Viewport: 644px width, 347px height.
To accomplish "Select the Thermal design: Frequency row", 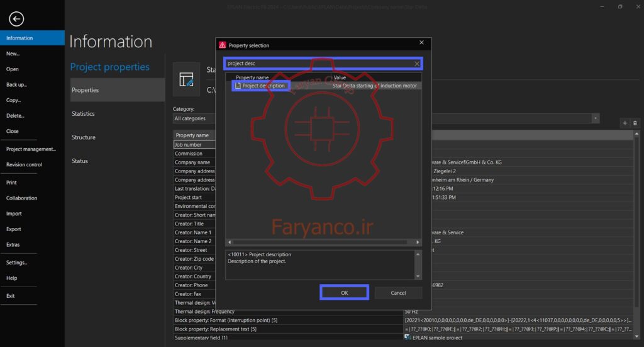I will (403, 312).
